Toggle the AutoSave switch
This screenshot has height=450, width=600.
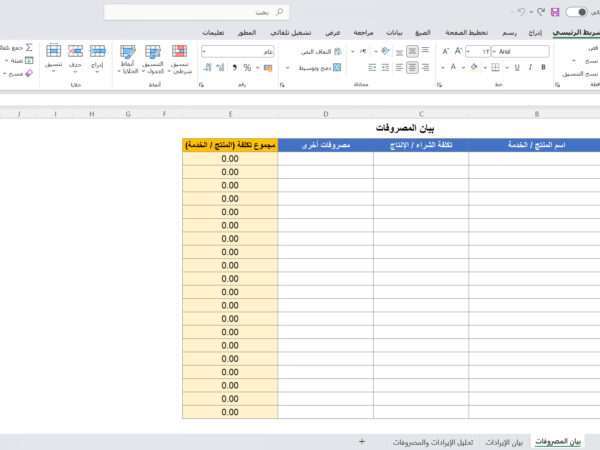point(577,12)
